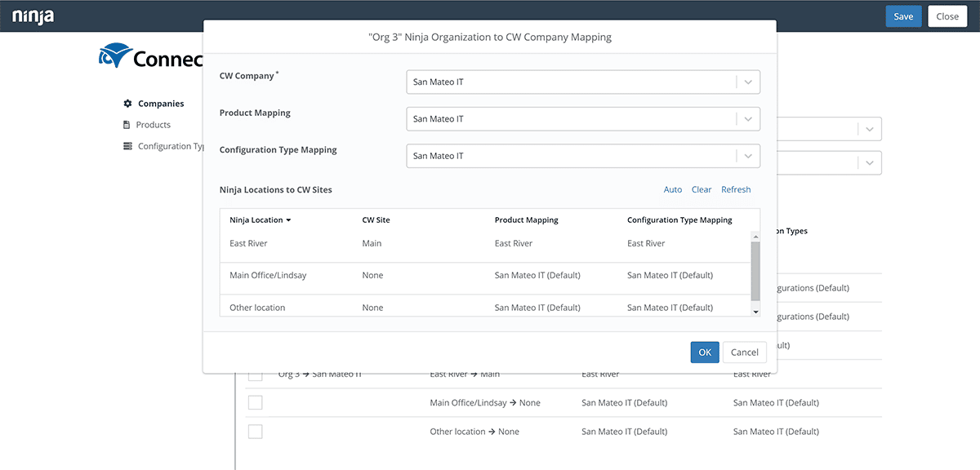Tick checkbox for Other location row
Screen dimensions: 980x470
(256, 432)
